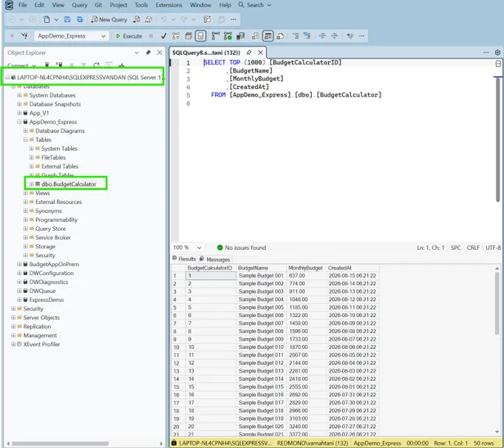Open the Tools menu

141,5
